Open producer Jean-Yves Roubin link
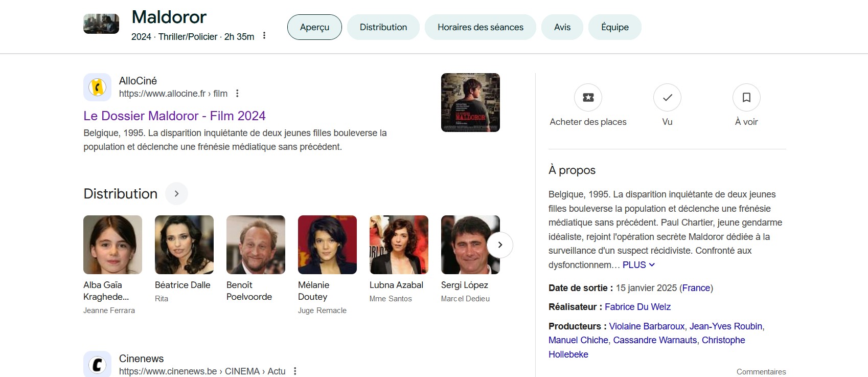The height and width of the screenshot is (377, 868). click(726, 326)
